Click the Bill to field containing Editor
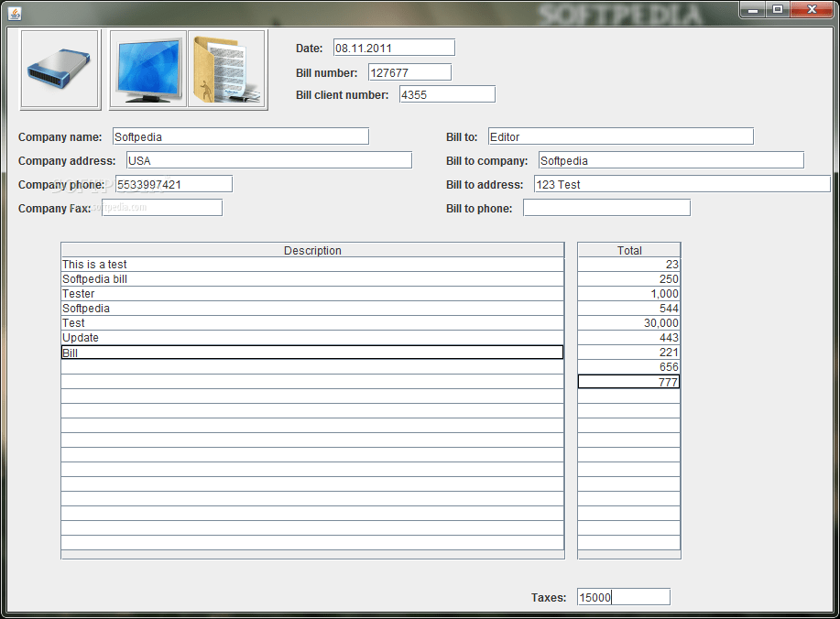This screenshot has width=840, height=619. tap(621, 136)
